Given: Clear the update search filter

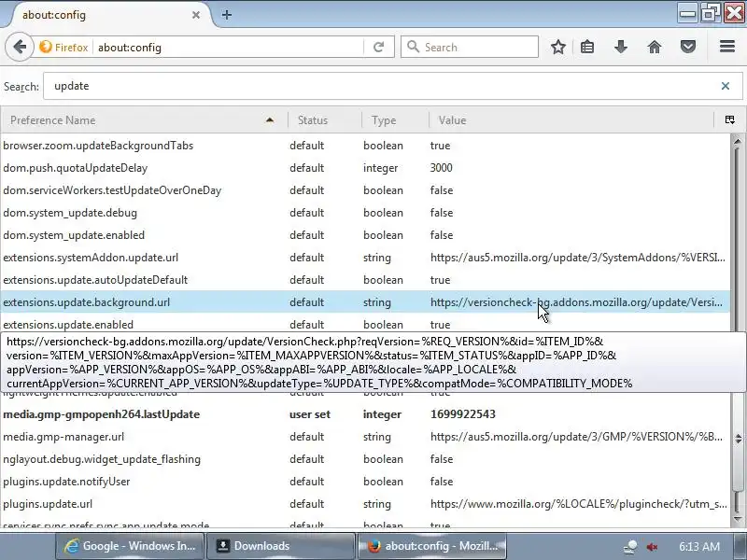Looking at the screenshot, I should coord(726,86).
